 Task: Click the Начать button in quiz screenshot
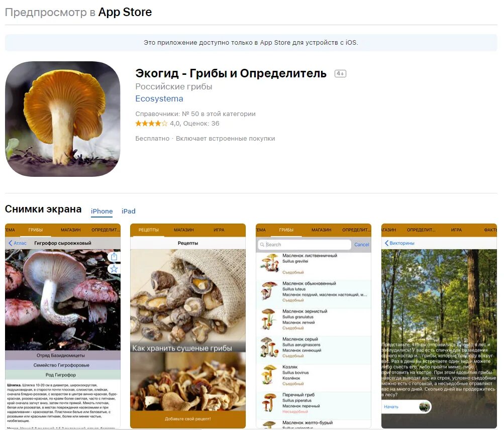pos(391,407)
